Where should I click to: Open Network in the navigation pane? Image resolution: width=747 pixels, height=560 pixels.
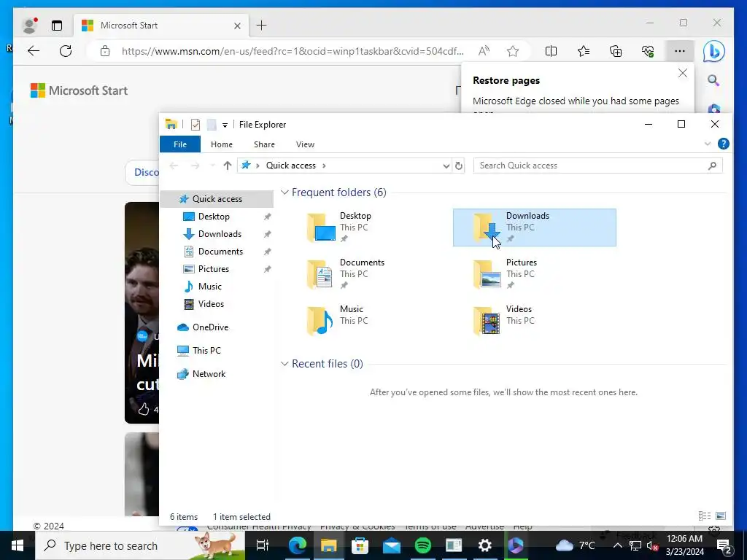coord(209,374)
